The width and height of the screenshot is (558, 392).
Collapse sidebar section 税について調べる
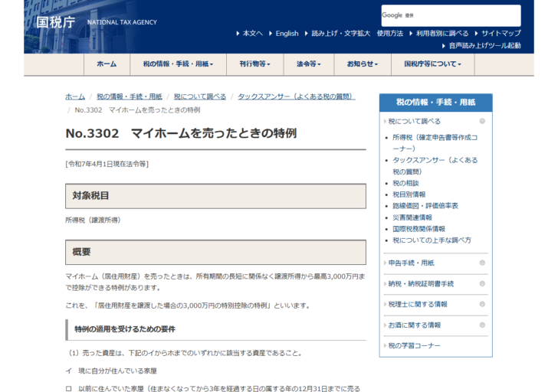(x=414, y=122)
